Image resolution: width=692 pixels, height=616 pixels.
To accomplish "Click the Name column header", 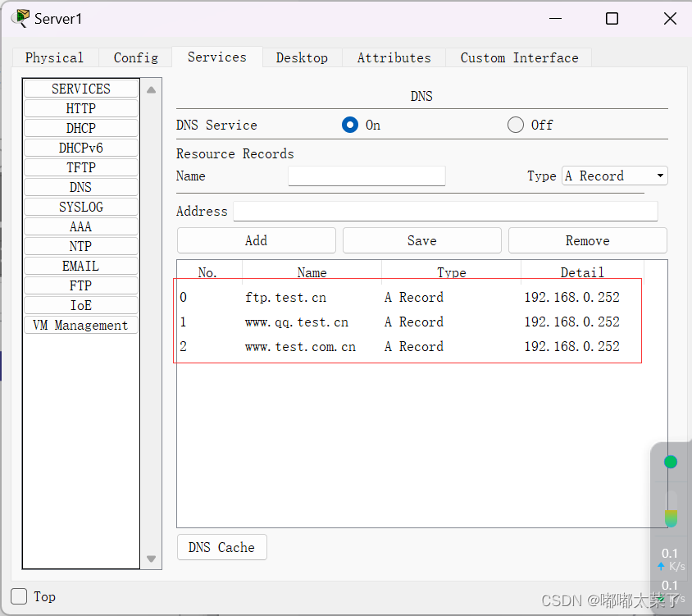I will (312, 272).
